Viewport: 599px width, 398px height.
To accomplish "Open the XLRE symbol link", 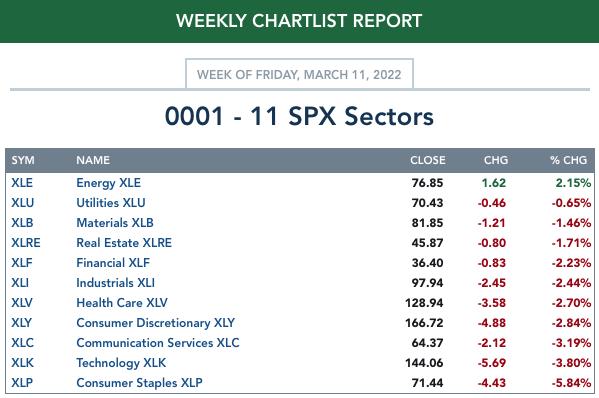I will 26,243.
